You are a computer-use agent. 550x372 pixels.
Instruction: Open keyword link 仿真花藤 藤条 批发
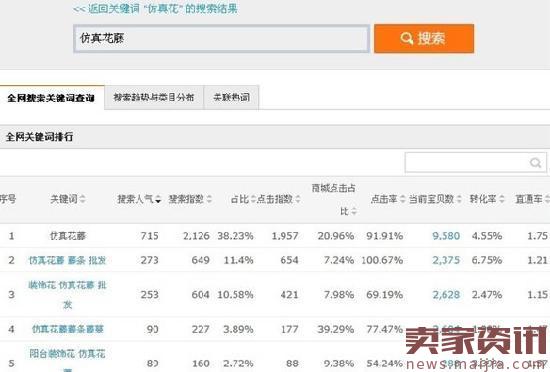[x=67, y=260]
